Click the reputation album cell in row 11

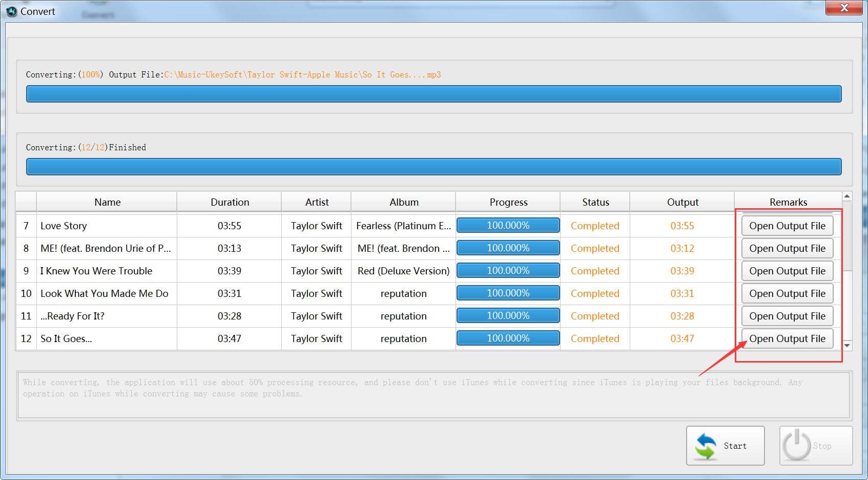tap(404, 316)
